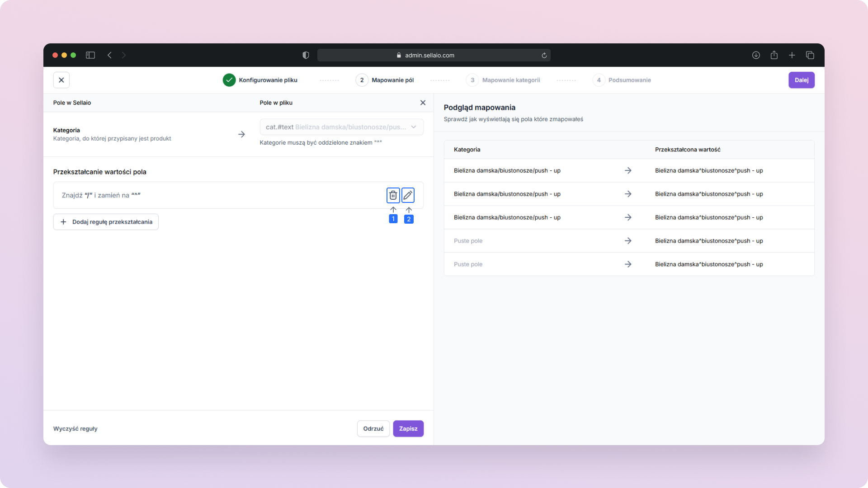
Task: Click the first 'Puste pole' cell in preview
Action: pyautogui.click(x=468, y=241)
